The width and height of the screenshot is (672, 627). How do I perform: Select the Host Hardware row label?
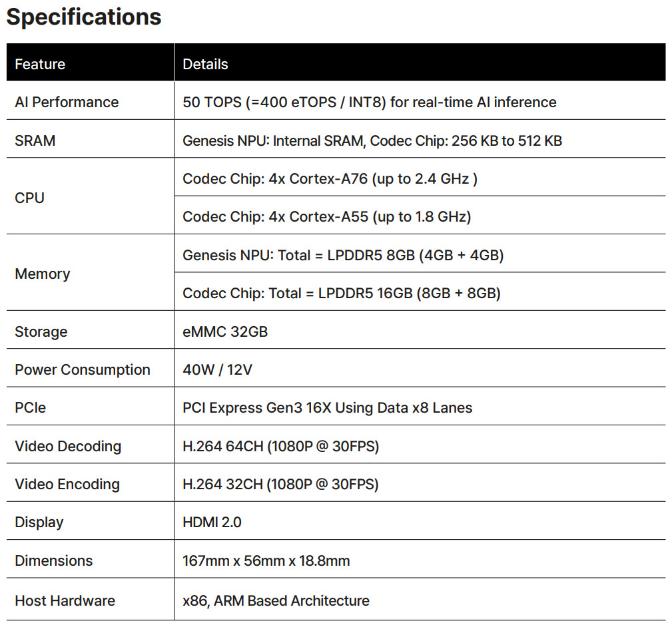[65, 601]
